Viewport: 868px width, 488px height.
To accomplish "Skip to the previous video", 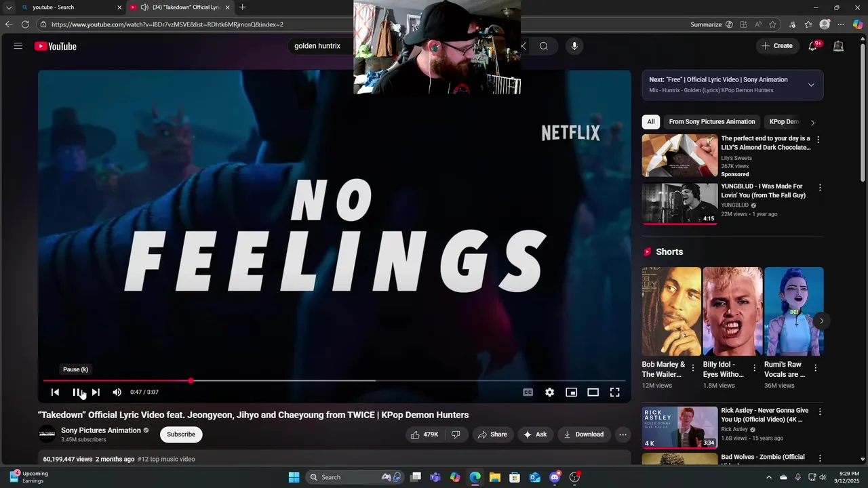I will (55, 392).
